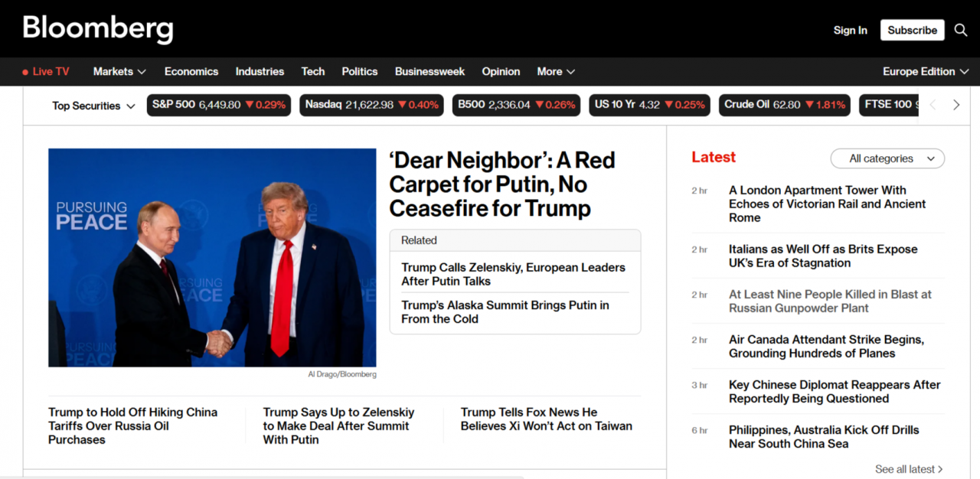Open the Economics section
This screenshot has width=980, height=479.
[x=191, y=71]
